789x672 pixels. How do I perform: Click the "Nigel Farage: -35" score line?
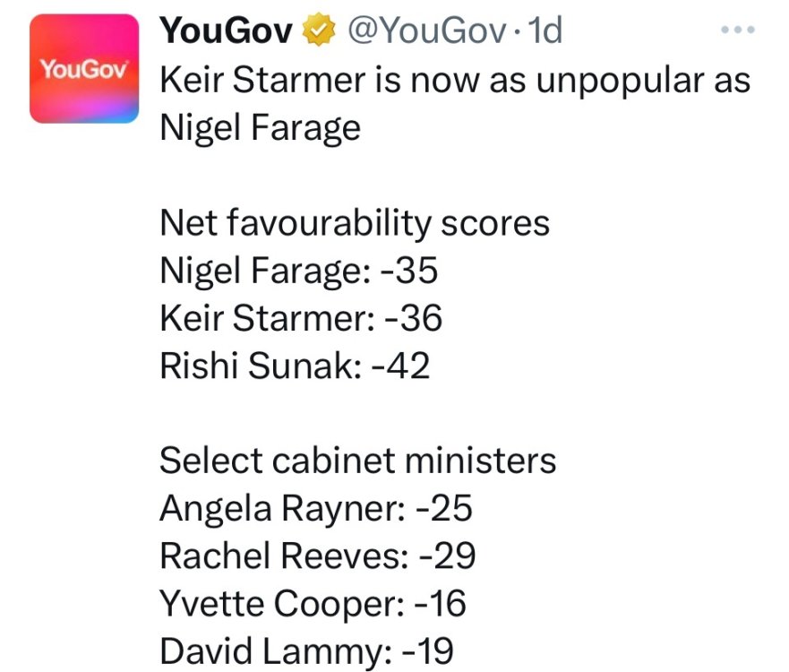(x=299, y=271)
